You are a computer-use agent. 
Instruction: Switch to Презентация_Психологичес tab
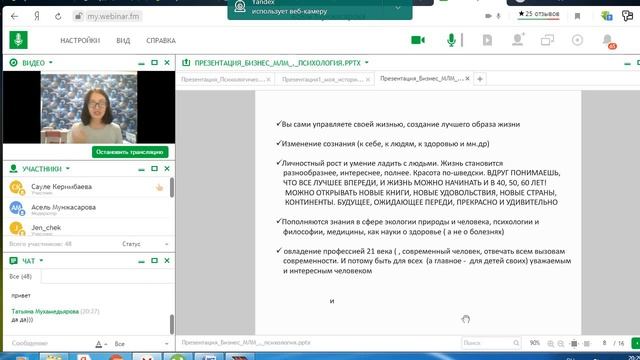point(225,79)
